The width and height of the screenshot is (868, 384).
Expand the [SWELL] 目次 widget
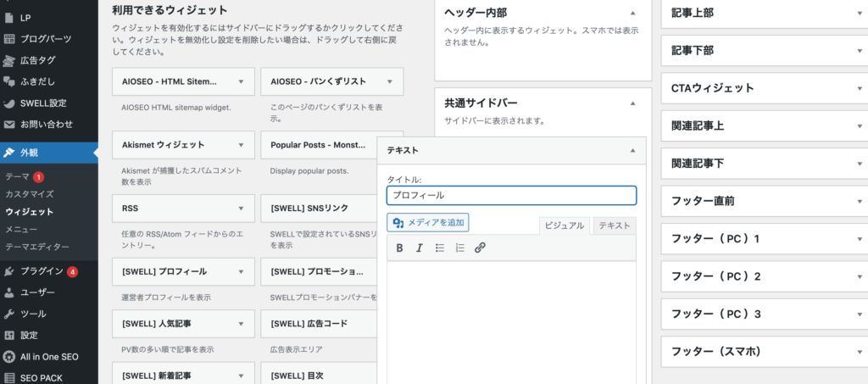tap(319, 374)
